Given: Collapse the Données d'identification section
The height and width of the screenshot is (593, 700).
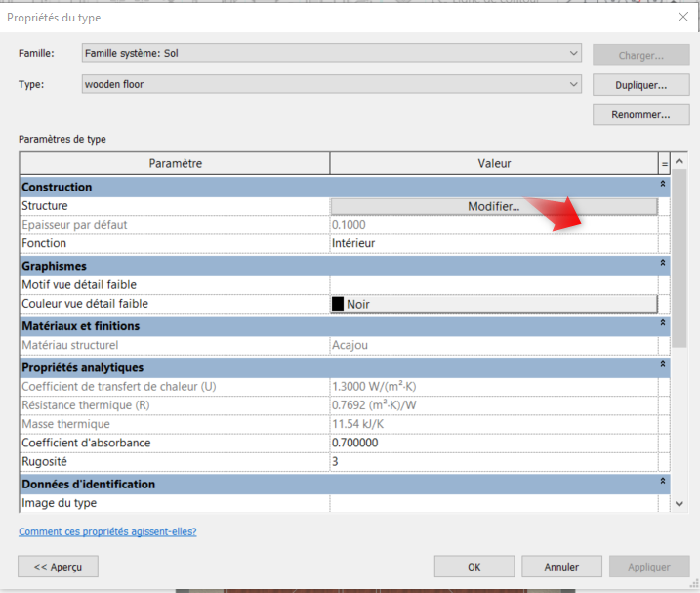Looking at the screenshot, I should [x=664, y=483].
